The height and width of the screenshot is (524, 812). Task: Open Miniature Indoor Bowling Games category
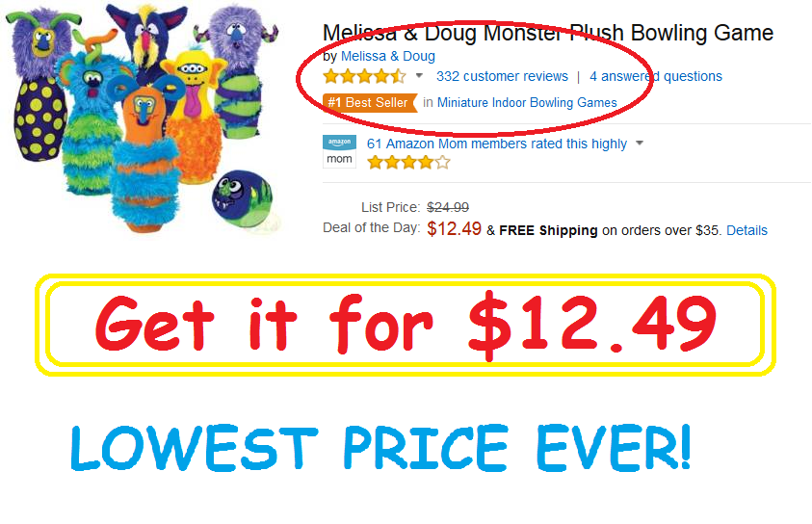pyautogui.click(x=527, y=102)
